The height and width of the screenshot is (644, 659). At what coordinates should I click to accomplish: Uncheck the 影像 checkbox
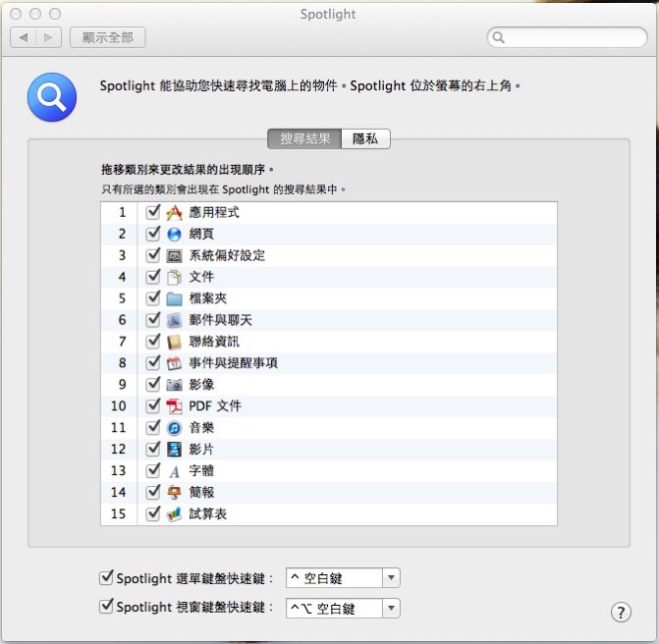tap(153, 384)
